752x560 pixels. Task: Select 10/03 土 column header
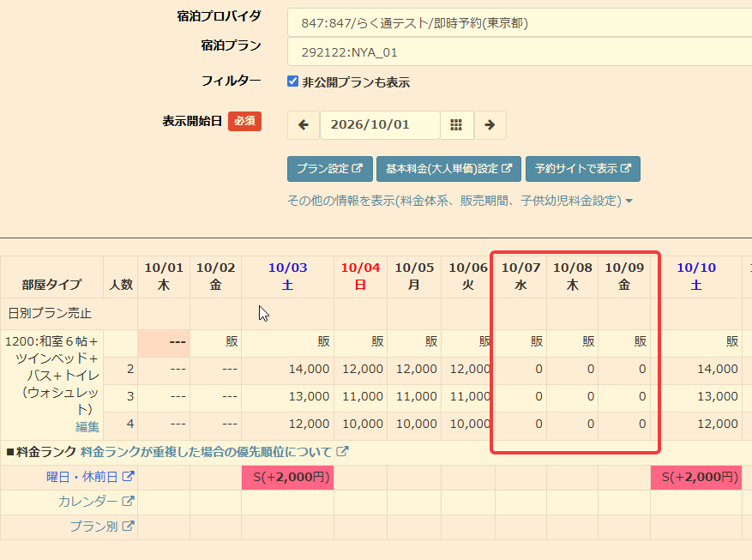[288, 277]
